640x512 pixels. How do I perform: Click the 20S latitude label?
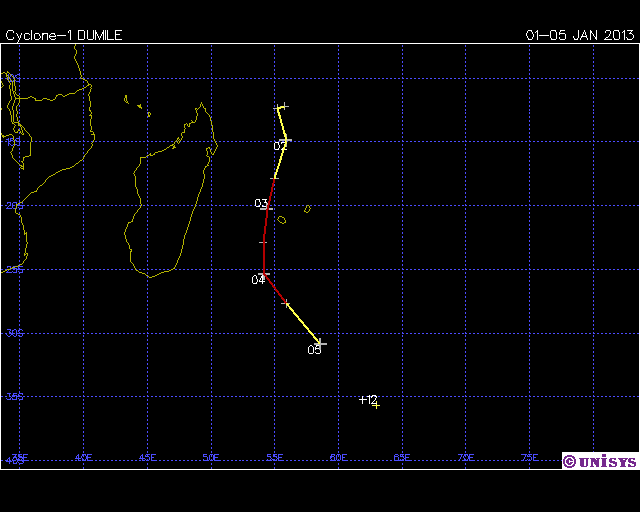click(x=13, y=205)
